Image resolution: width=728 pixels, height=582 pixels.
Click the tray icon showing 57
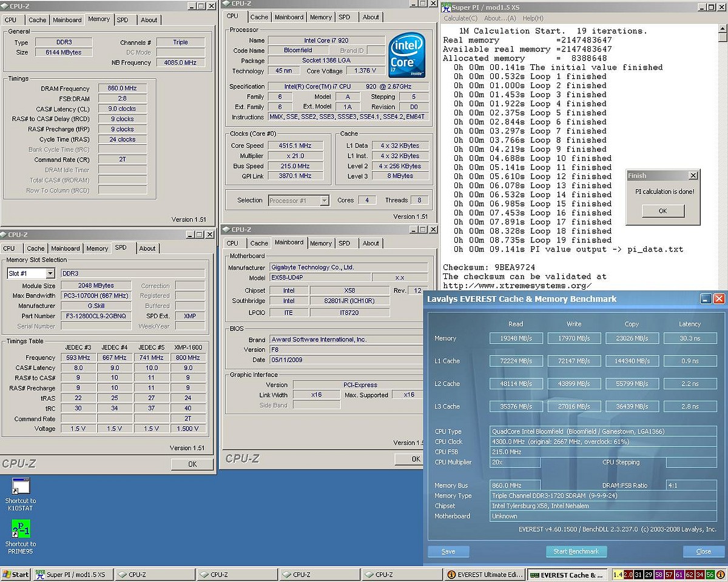coord(670,574)
